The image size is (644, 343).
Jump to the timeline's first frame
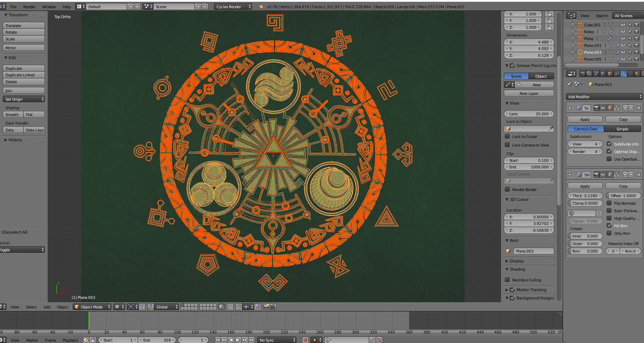pos(217,340)
